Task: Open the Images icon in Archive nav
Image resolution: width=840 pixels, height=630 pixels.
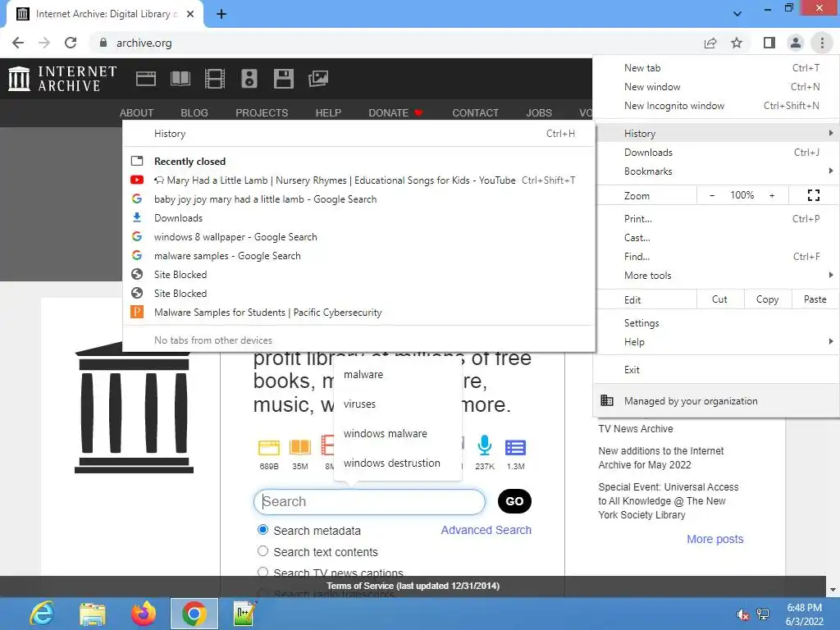Action: (x=318, y=79)
